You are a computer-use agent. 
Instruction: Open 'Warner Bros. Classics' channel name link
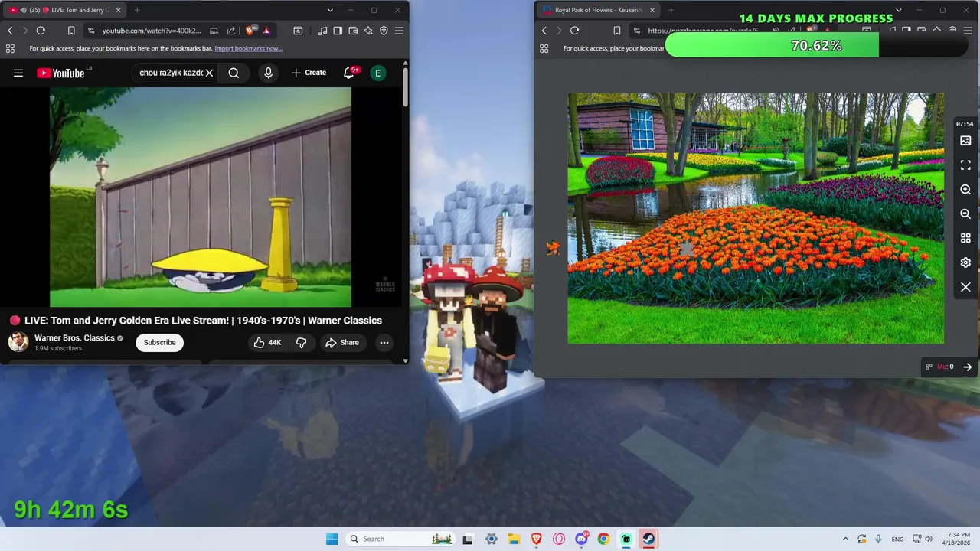click(x=74, y=338)
